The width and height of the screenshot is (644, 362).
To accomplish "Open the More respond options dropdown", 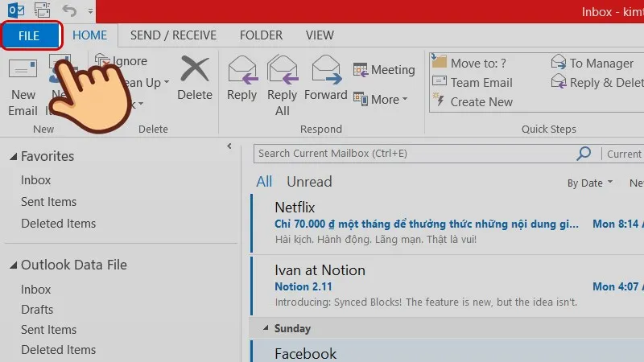I will click(381, 99).
